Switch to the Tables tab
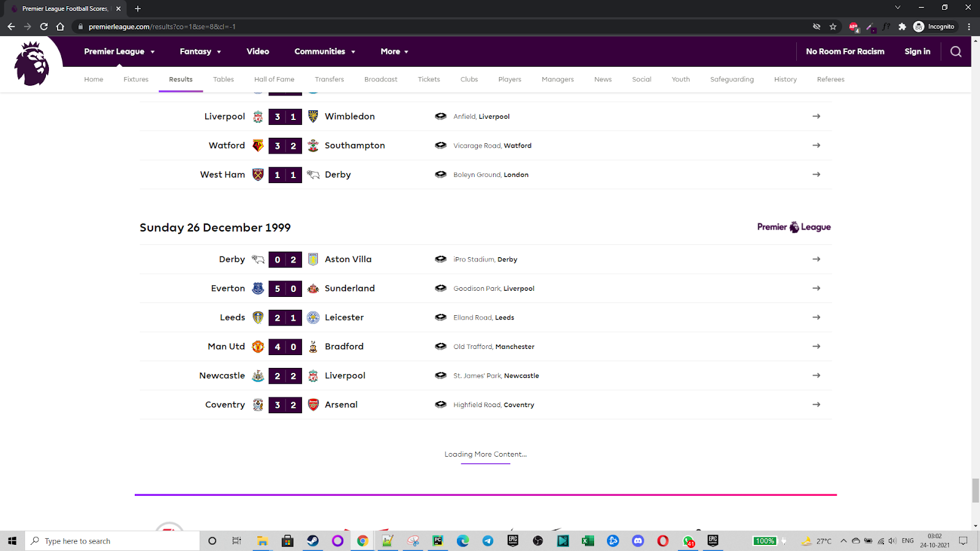Screen dimensions: 980x551 point(224,80)
